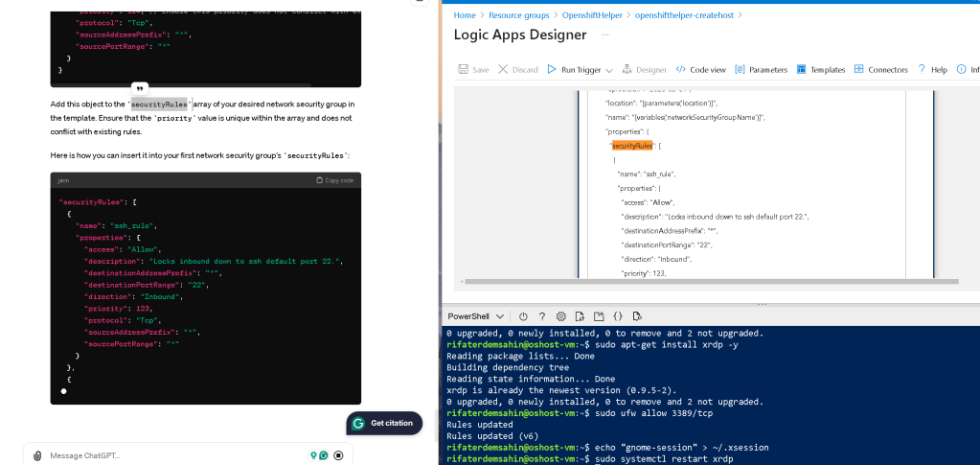
Task: Open the Run Trigger dropdown chevron
Action: pos(609,70)
